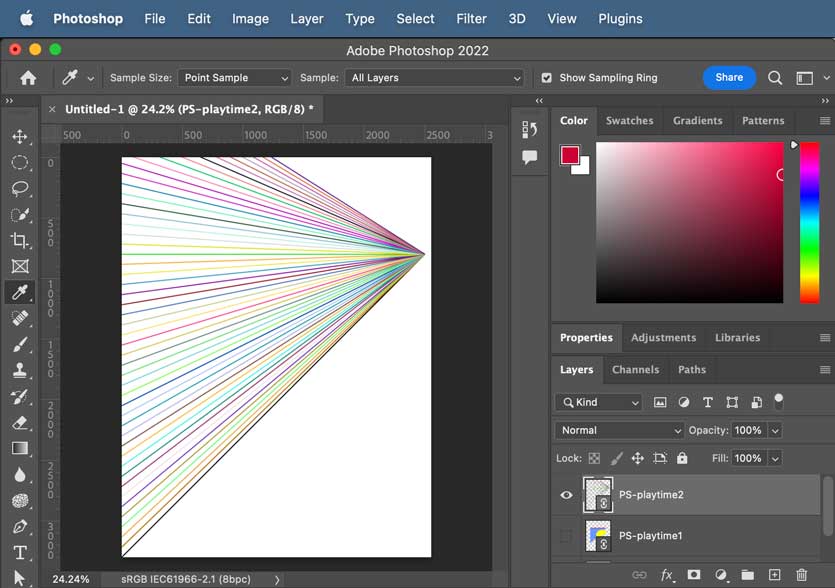Close the Untitled-1 document tab
835x588 pixels.
pos(52,109)
